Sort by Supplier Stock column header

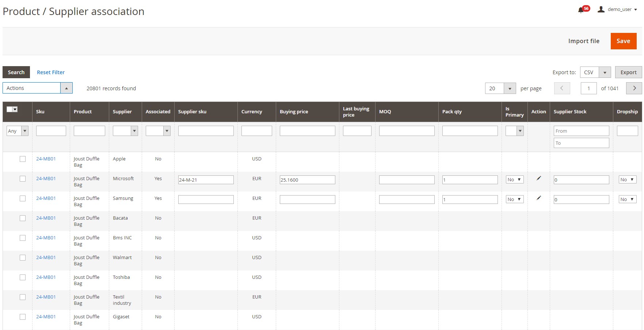coord(570,111)
